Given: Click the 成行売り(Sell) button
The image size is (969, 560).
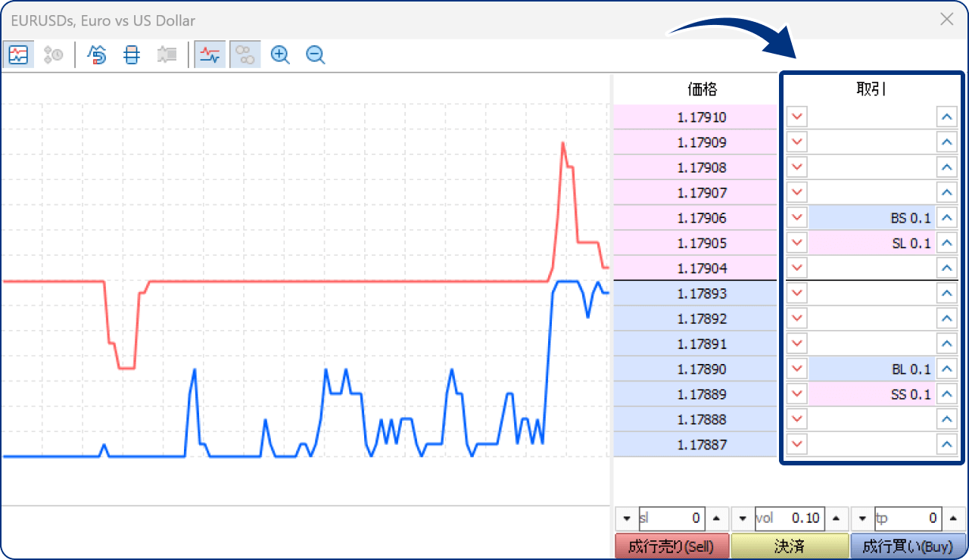Looking at the screenshot, I should (672, 546).
